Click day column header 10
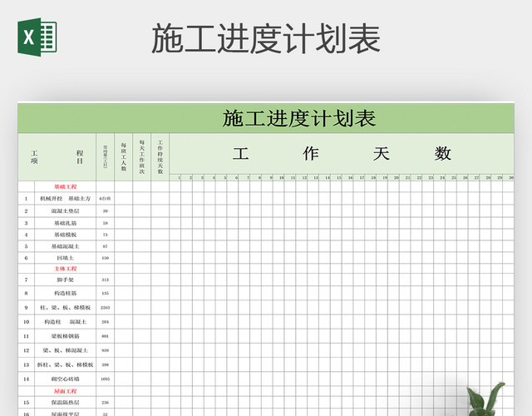The image size is (532, 416). (x=279, y=177)
